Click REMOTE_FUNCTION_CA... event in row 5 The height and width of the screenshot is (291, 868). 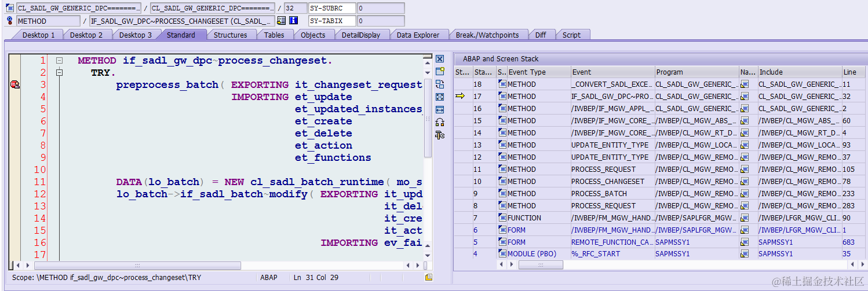click(x=612, y=242)
